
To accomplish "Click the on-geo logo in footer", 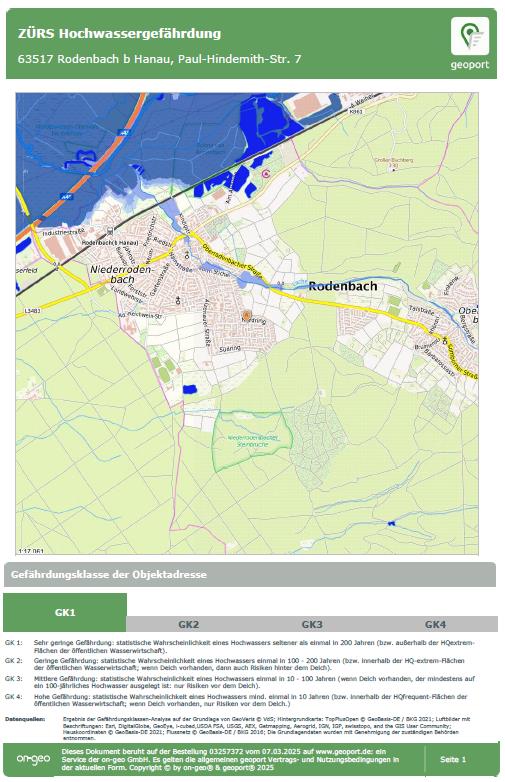I will (x=33, y=759).
